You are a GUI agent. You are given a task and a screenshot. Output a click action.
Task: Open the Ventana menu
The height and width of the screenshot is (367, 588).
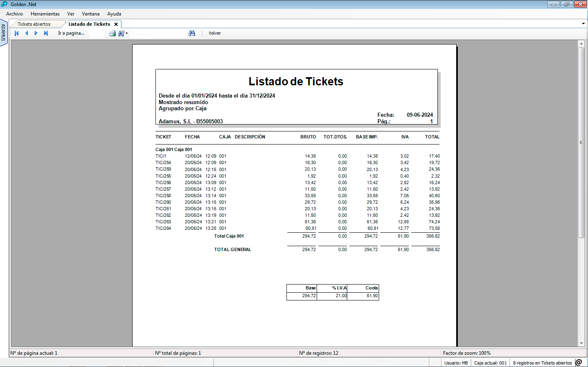click(x=91, y=14)
